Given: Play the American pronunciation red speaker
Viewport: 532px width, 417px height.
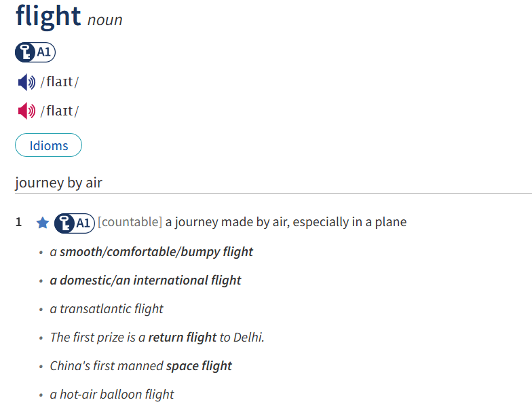Looking at the screenshot, I should tap(26, 111).
